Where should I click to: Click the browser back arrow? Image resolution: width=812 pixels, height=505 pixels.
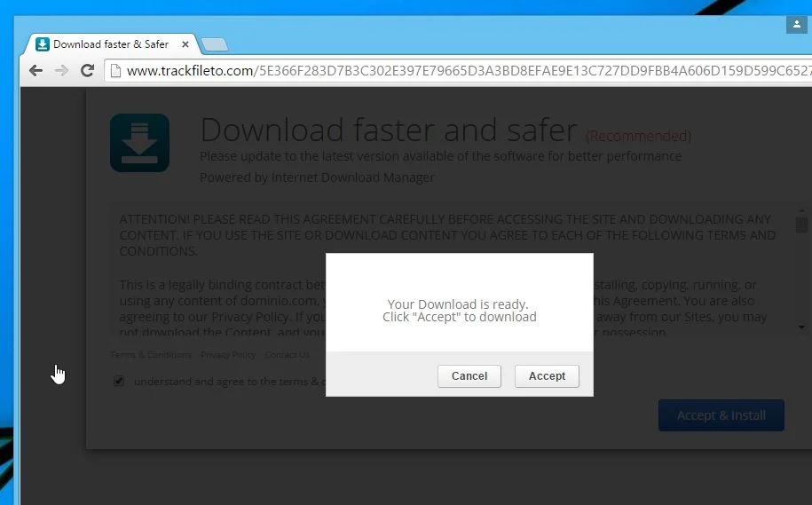click(35, 70)
